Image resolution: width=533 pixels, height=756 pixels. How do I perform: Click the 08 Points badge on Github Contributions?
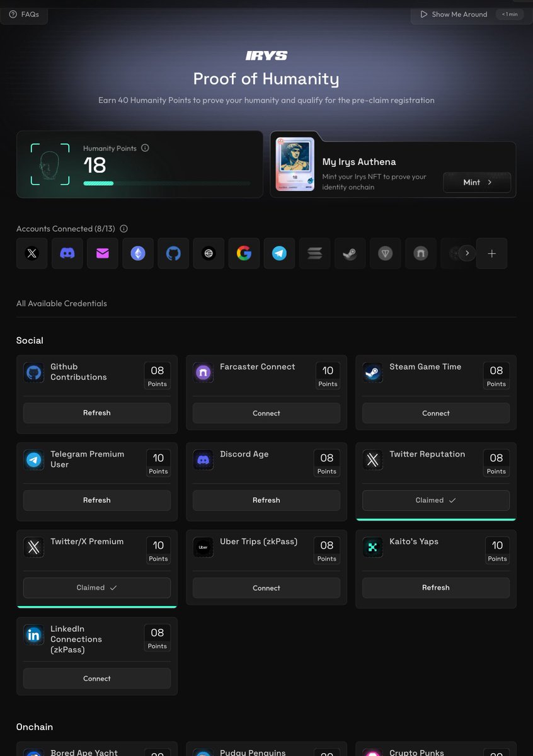point(158,375)
